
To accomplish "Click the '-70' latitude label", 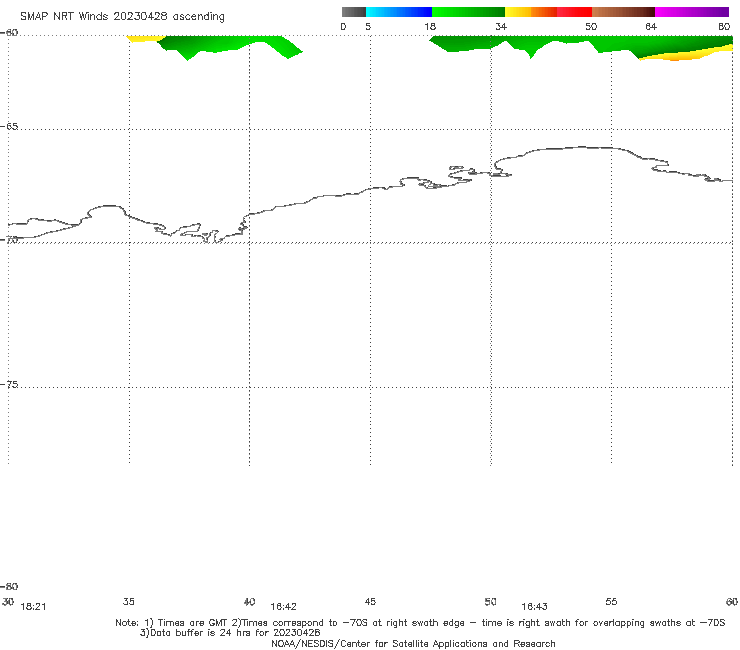I will pyautogui.click(x=9, y=240).
